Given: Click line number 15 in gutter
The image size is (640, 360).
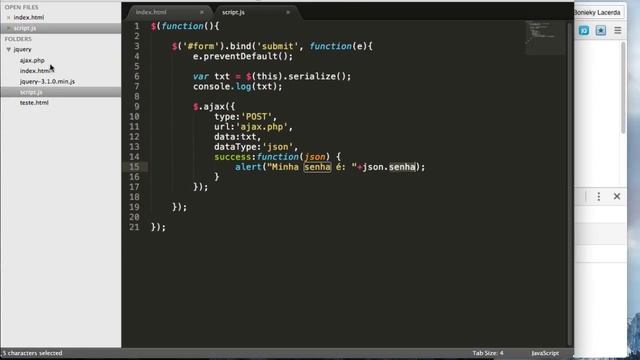Looking at the screenshot, I should tap(134, 167).
